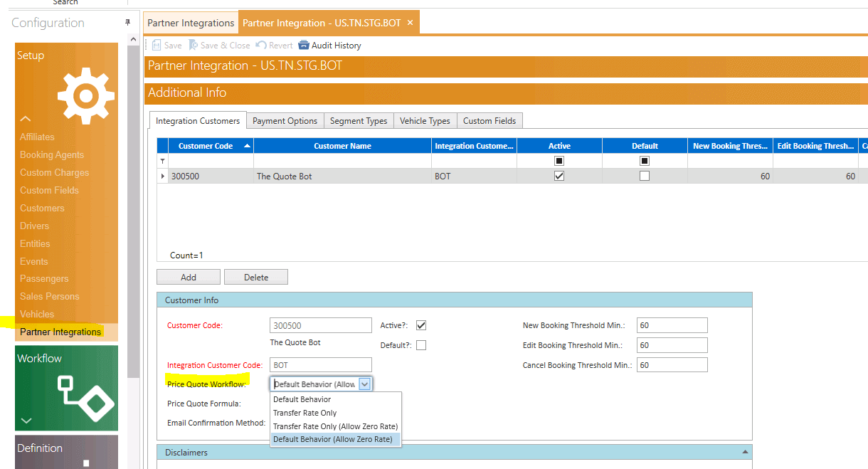Close the Partner Integration US.TN.STG.BOT tab
The image size is (868, 469).
pyautogui.click(x=409, y=23)
